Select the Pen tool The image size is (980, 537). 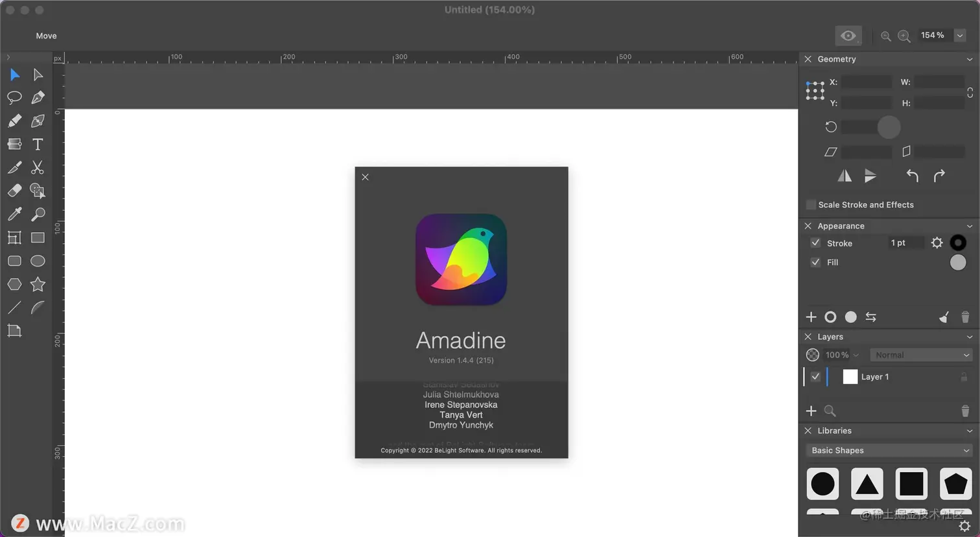pyautogui.click(x=38, y=97)
